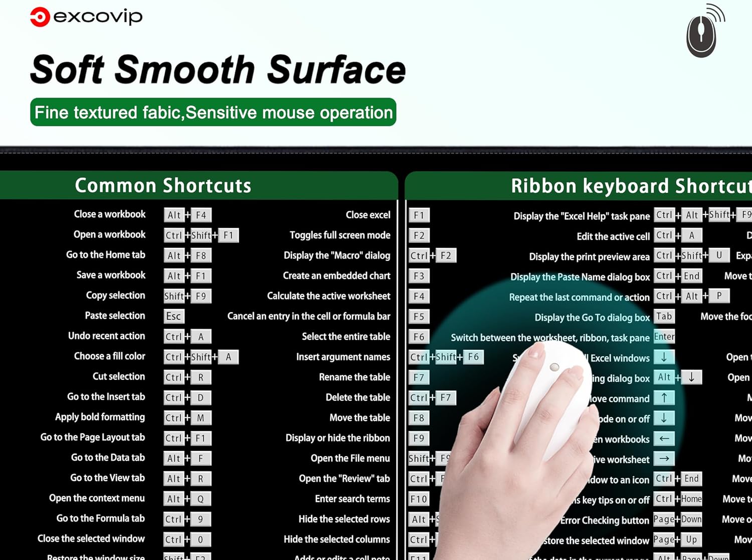Click 'Create an embedded chart' label

[x=336, y=275]
